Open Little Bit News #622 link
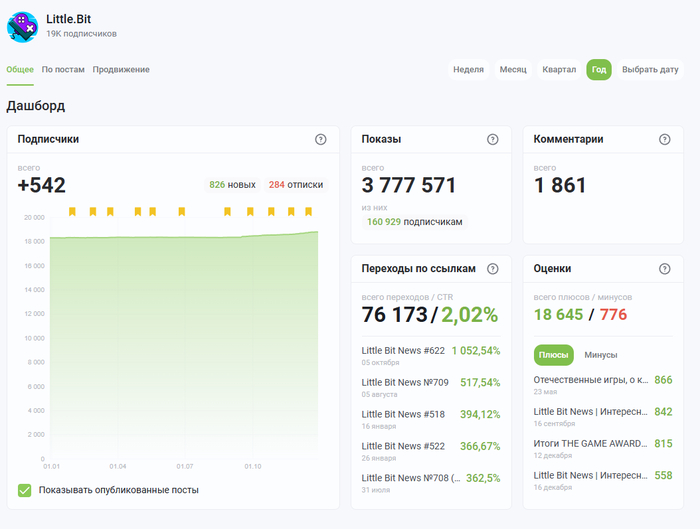This screenshot has height=529, width=700. (x=403, y=351)
